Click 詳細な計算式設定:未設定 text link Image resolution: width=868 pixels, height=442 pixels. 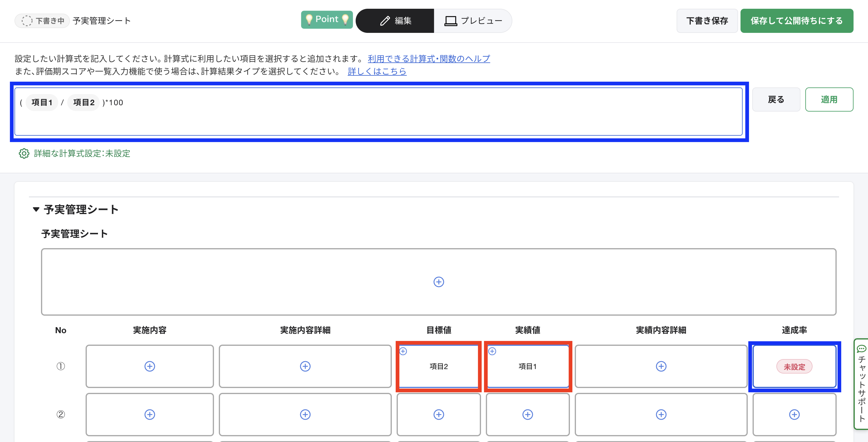click(82, 153)
